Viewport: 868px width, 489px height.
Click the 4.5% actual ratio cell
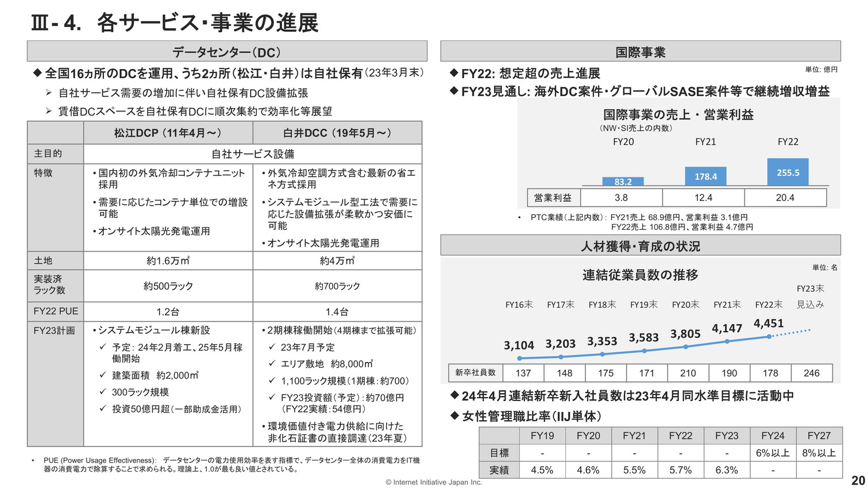pos(542,470)
